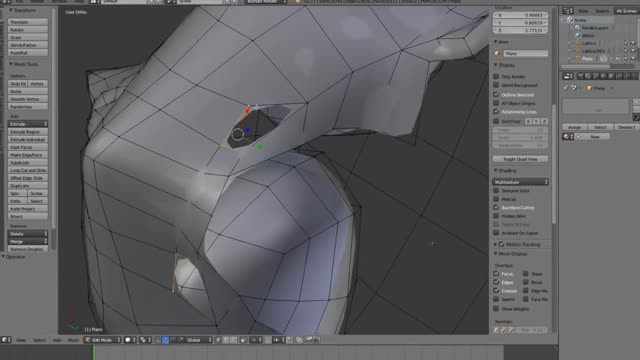This screenshot has height=360, width=640.
Task: Disable Relationship Lines checkbox
Action: pos(496,112)
